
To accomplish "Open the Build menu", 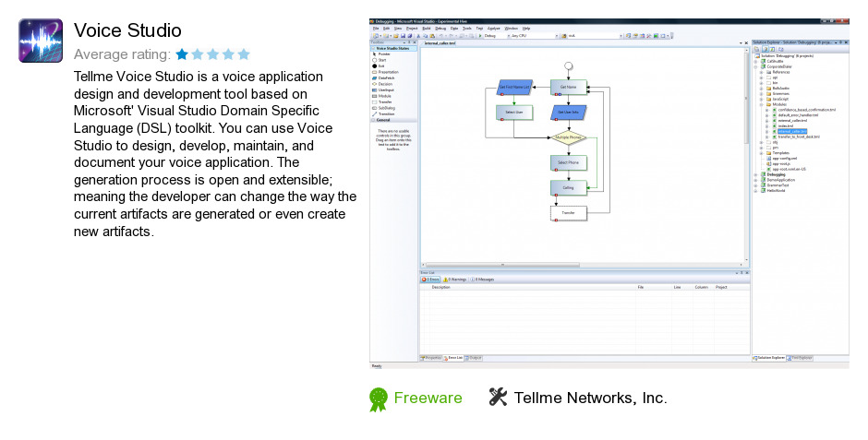I will [427, 29].
